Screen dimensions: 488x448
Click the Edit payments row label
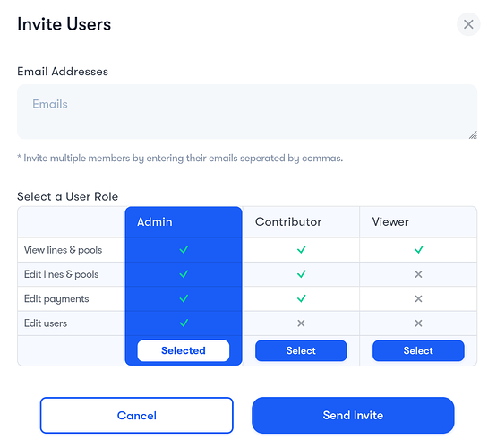click(x=56, y=299)
